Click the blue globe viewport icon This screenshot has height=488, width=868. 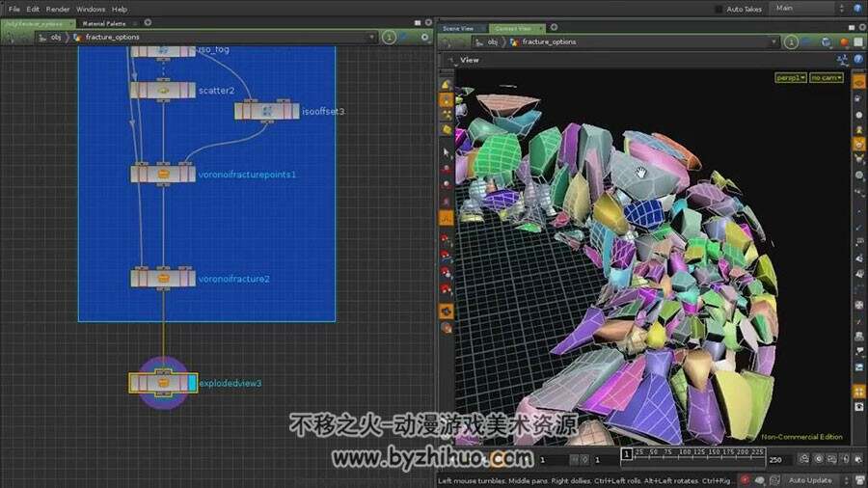827,42
